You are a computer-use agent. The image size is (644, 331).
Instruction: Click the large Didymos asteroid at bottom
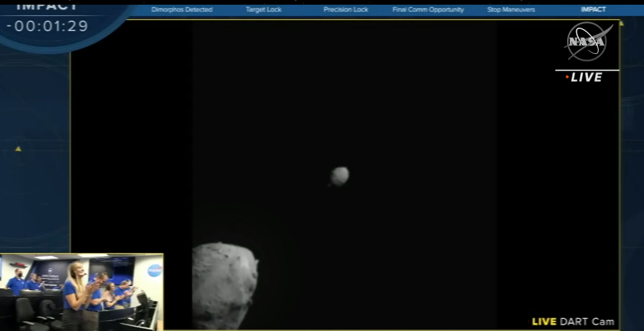(x=224, y=285)
